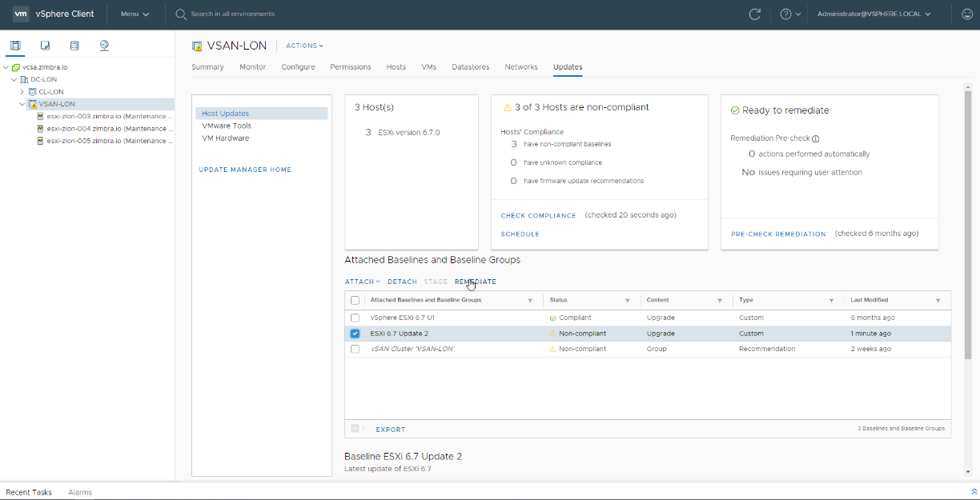The image size is (980, 500).
Task: Click the DC-LON datacenter icon
Action: 24,79
